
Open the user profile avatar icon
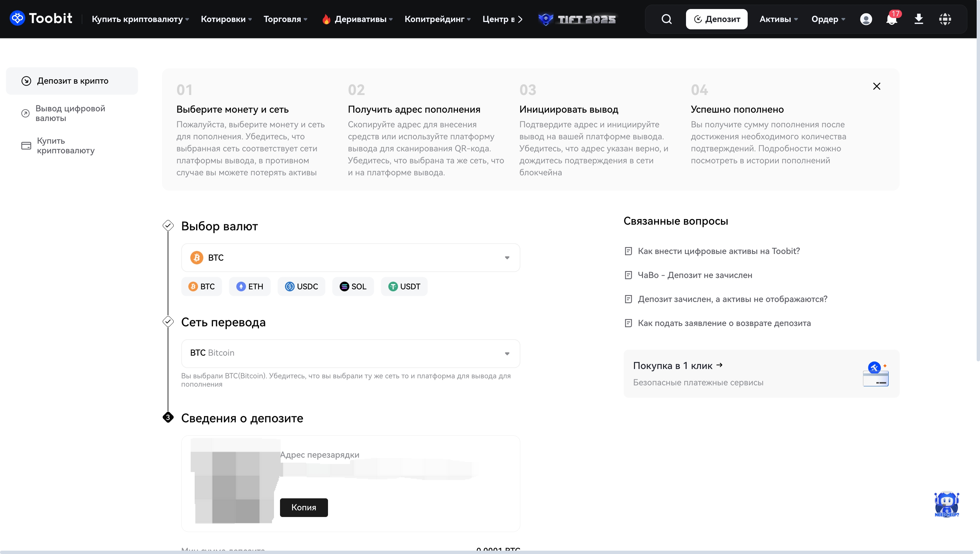(x=866, y=19)
